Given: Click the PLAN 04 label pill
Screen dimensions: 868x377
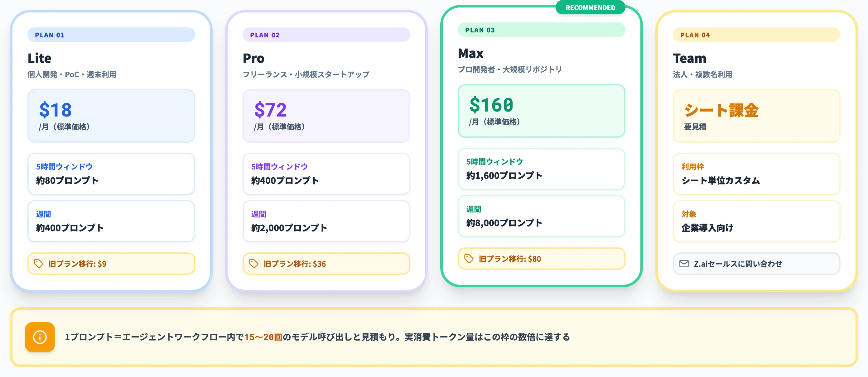Looking at the screenshot, I should 756,35.
